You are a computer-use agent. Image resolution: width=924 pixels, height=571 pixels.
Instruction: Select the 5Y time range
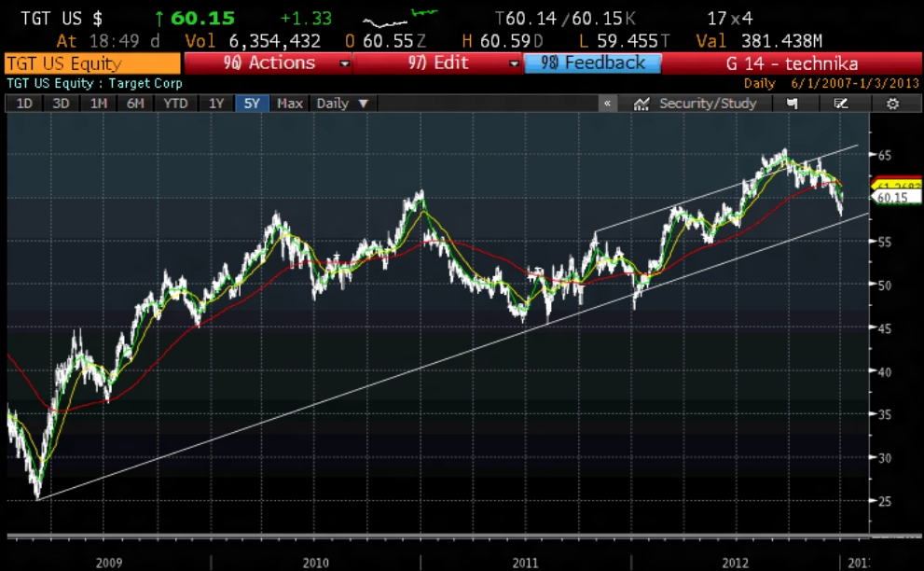pos(252,104)
